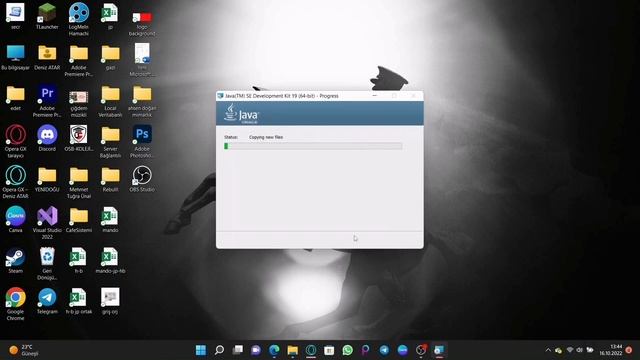The height and width of the screenshot is (360, 640).
Task: Launch Steam from the desktop
Action: point(16,260)
